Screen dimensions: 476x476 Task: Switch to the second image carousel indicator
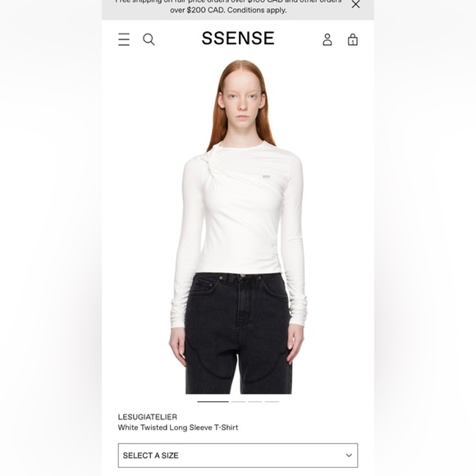239,401
